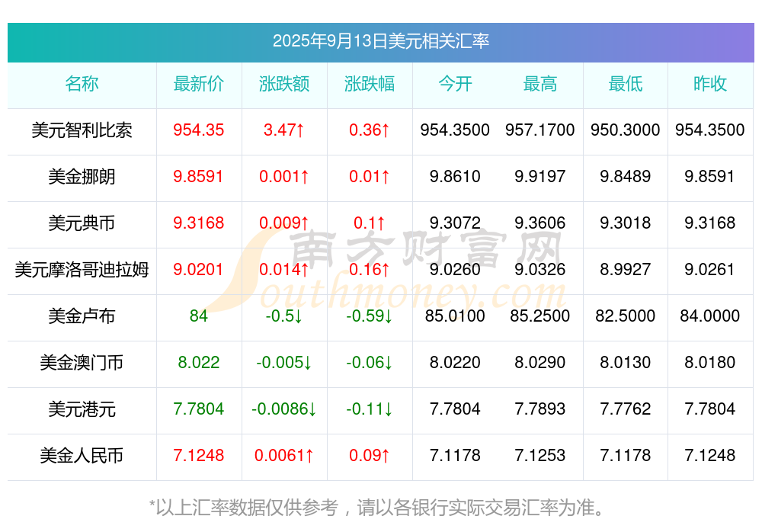
Task: Click high value 957.1700
Action: pos(540,130)
